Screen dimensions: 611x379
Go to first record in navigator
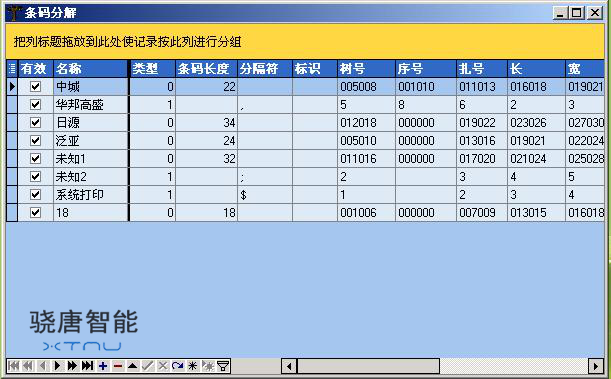tap(13, 366)
